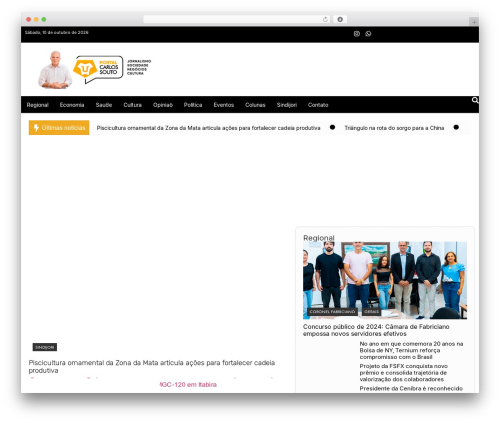This screenshot has height=423, width=500.
Task: Open the WhatsApp icon in top bar
Action: [368, 34]
